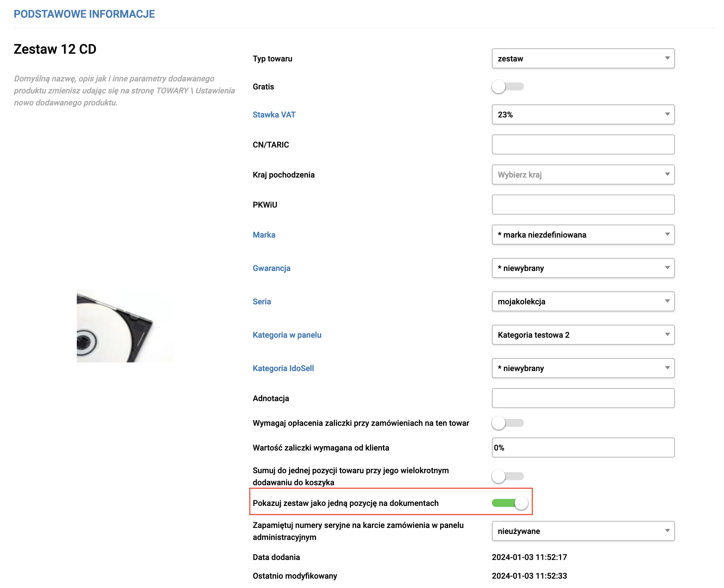Open the Gwarancja dropdown showing niewybrany
This screenshot has width=724, height=588.
pyautogui.click(x=583, y=268)
